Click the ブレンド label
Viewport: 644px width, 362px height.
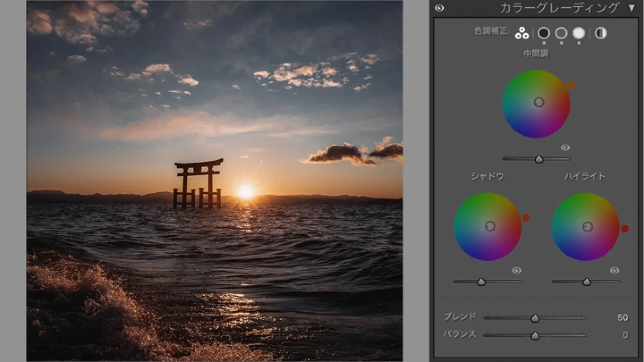click(460, 317)
